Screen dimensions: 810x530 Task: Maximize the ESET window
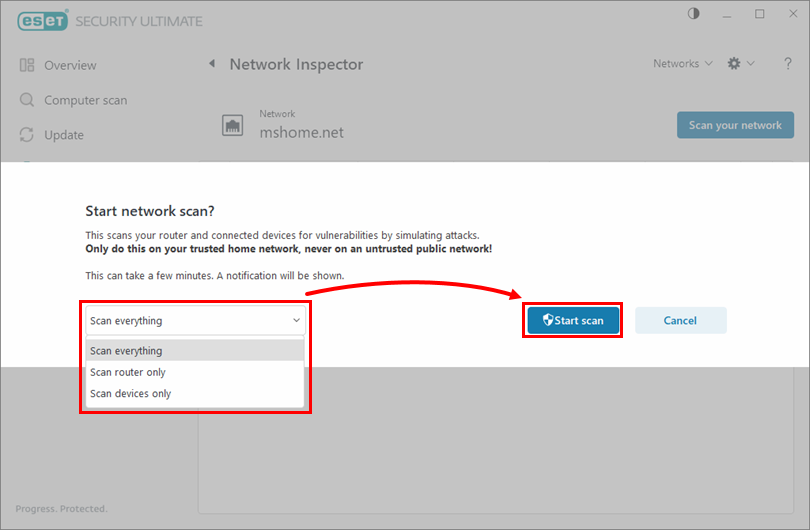point(761,14)
